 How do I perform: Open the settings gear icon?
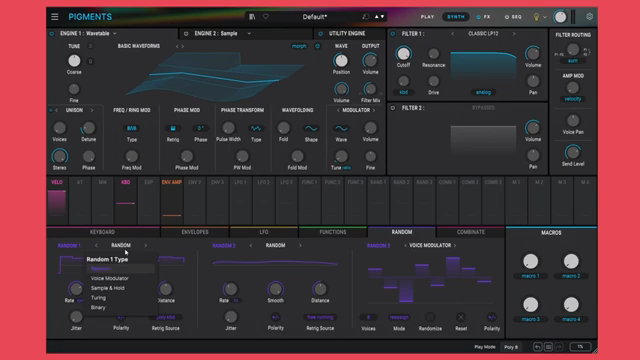[589, 17]
